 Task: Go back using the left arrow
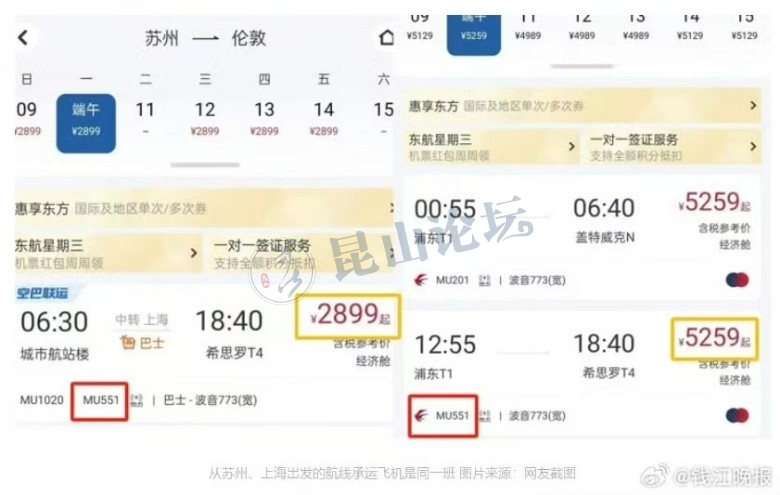point(23,38)
